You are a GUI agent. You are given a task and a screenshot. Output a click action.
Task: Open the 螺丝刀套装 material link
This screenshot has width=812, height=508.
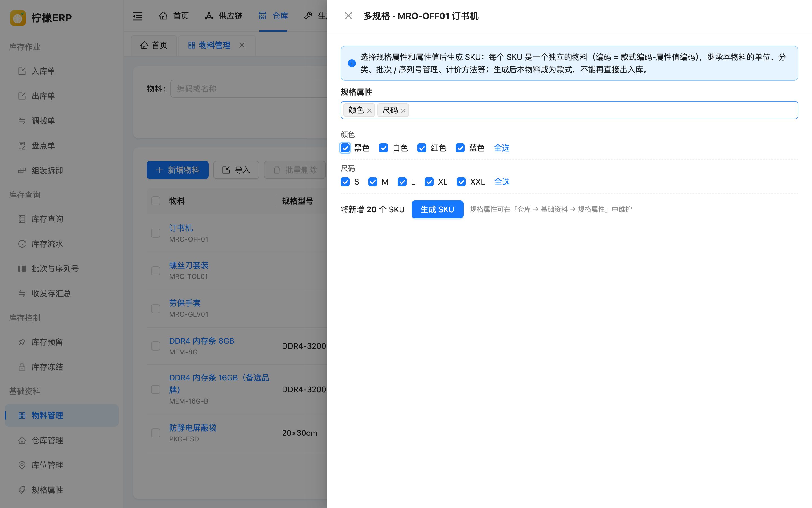pyautogui.click(x=189, y=265)
